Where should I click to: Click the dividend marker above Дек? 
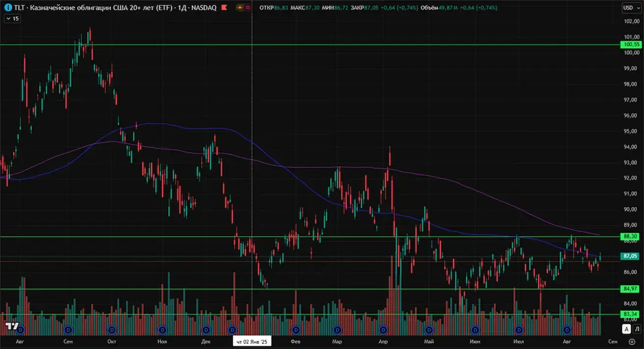(206, 329)
